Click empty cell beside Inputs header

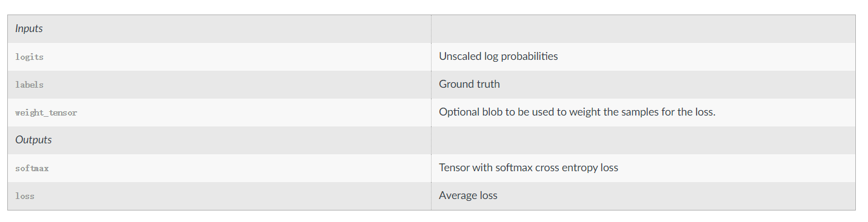click(643, 28)
